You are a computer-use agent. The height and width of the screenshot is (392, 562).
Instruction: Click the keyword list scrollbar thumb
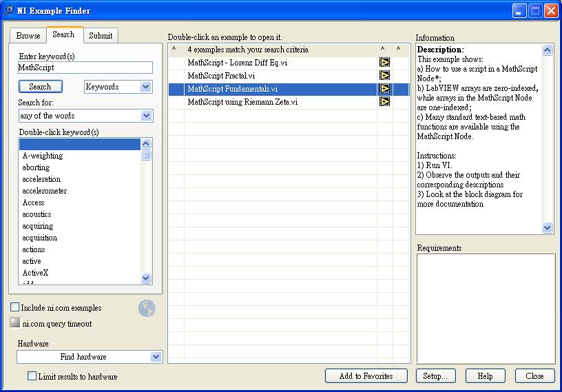pyautogui.click(x=146, y=155)
